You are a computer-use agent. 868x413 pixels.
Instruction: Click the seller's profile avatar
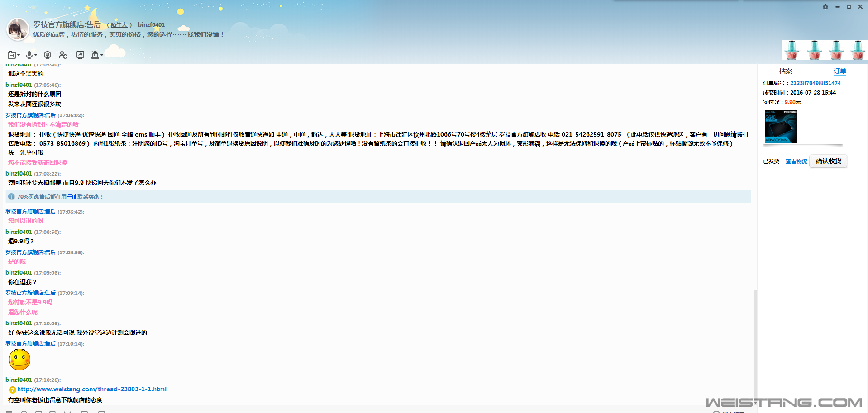18,29
